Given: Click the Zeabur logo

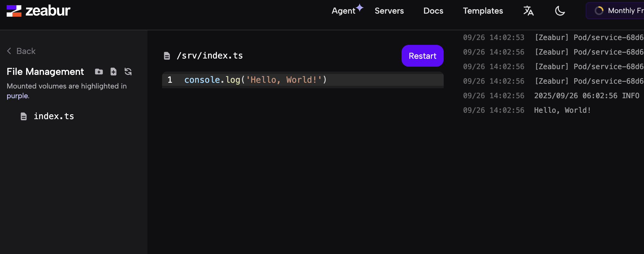Looking at the screenshot, I should click(x=38, y=11).
